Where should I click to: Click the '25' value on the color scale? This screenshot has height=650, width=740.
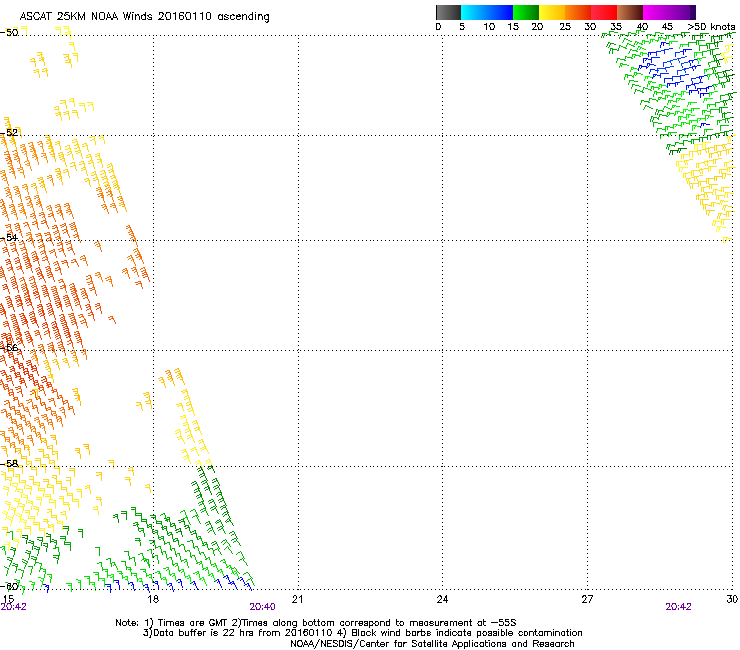click(x=565, y=27)
